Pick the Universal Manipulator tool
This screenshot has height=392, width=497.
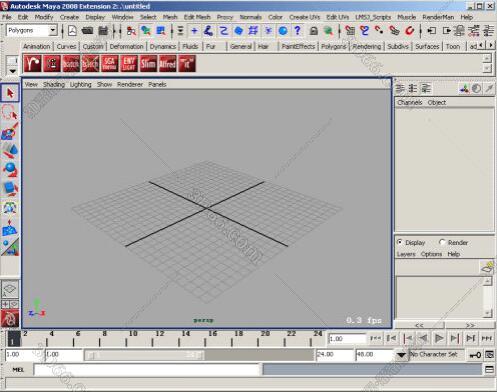[10, 208]
